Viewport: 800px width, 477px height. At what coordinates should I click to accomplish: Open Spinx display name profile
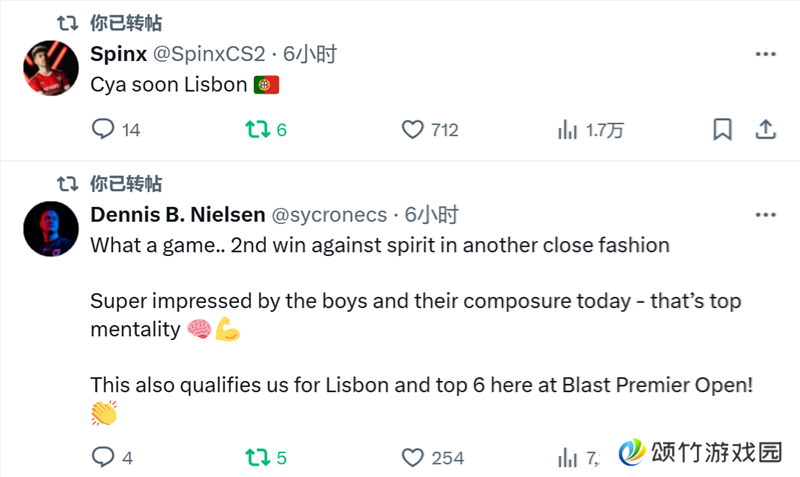[118, 54]
